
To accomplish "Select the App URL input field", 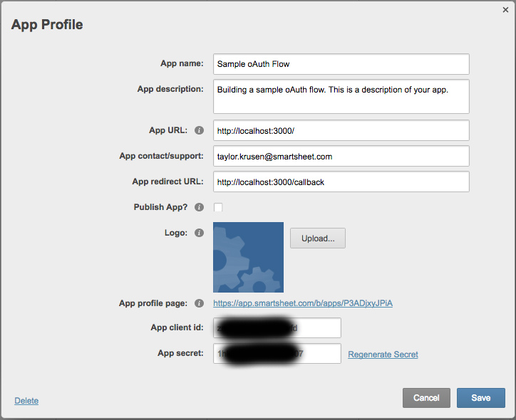I will coord(341,131).
